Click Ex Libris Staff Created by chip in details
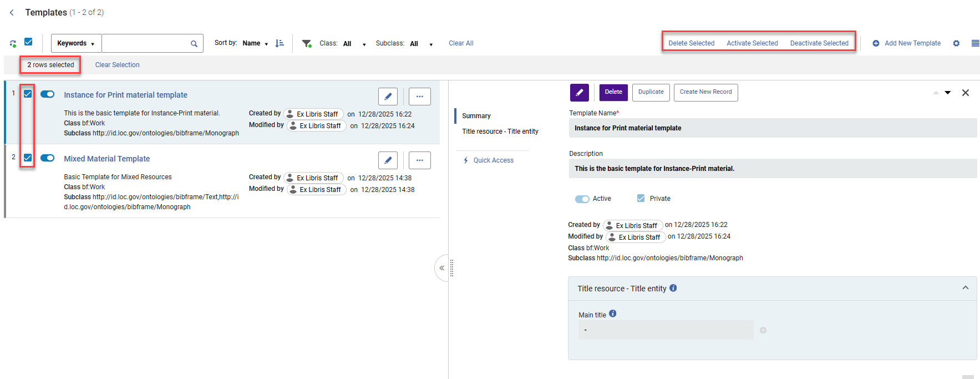 pyautogui.click(x=633, y=225)
